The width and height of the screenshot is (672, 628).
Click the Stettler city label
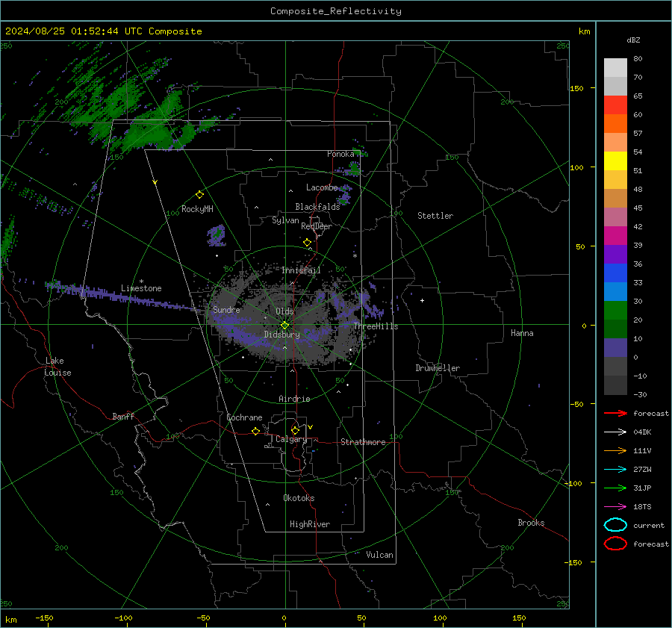pyautogui.click(x=435, y=216)
